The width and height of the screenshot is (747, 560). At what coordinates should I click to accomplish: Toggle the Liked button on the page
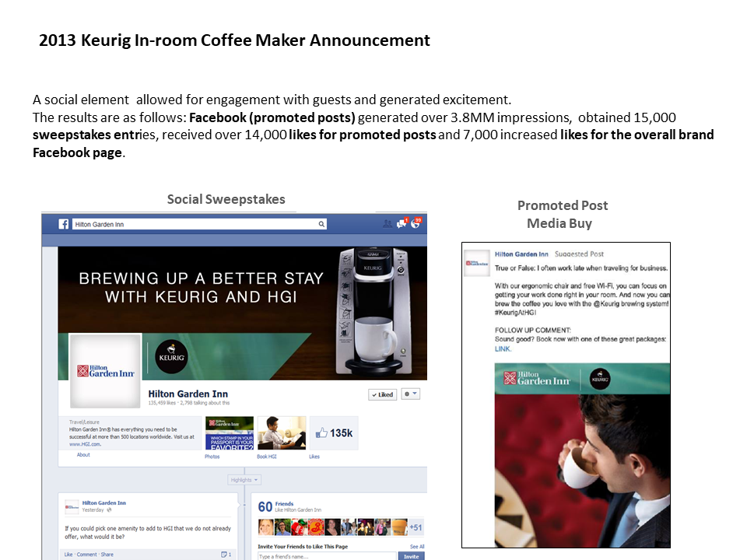383,394
